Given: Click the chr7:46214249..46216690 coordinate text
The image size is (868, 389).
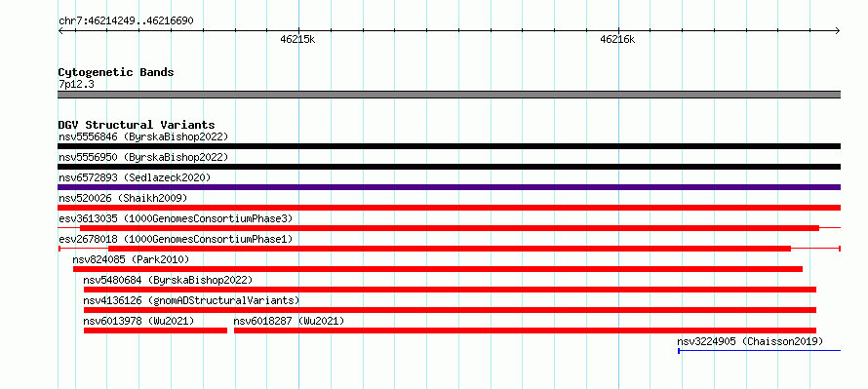Looking at the screenshot, I should coord(126,21).
